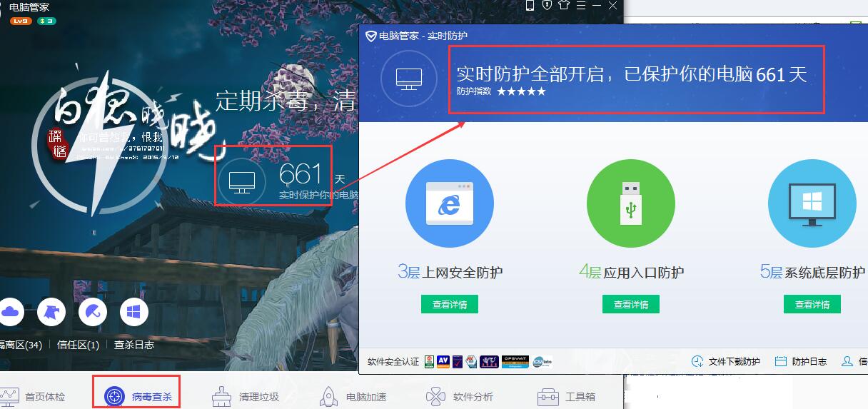Click 4层 应用入口防护 label
Viewport: 868px width, 409px height.
pos(631,272)
